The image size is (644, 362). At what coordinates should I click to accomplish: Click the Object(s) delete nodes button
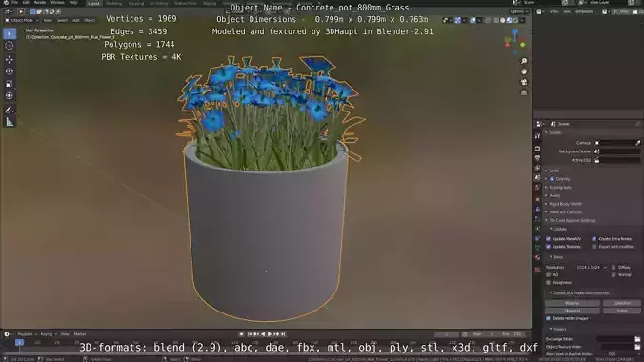pyautogui.click(x=573, y=311)
